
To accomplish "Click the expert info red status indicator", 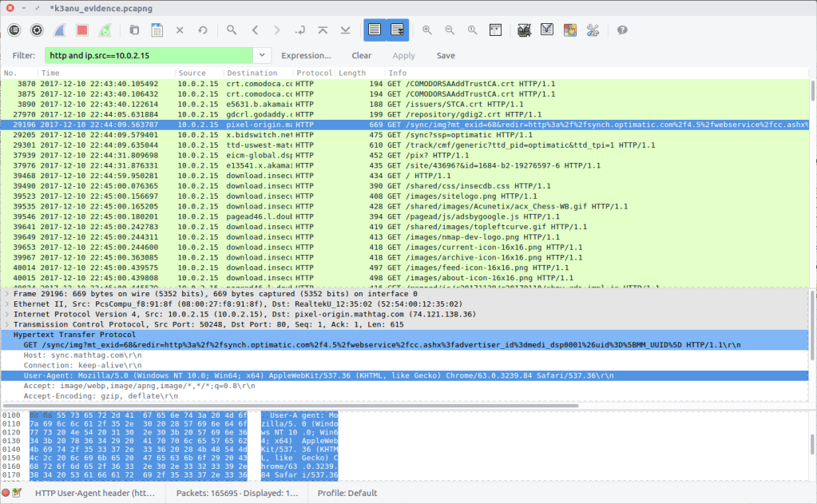I will coord(6,493).
